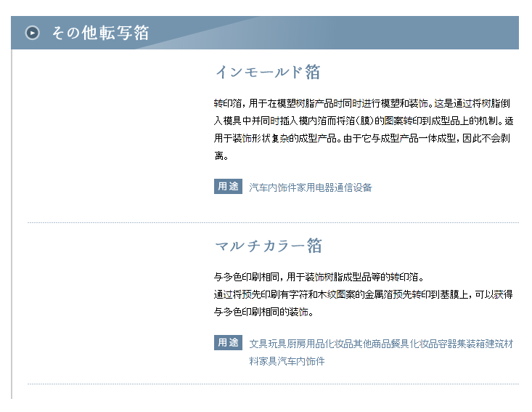Click usage line 料家具汽车内饰件
Image resolution: width=532 pixels, height=412 pixels.
pyautogui.click(x=287, y=360)
